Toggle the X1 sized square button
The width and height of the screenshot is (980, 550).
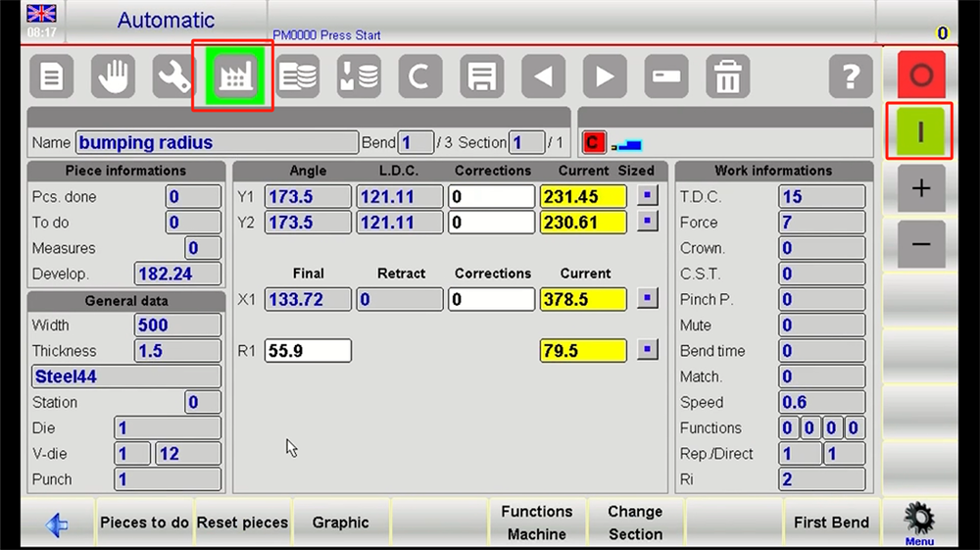(x=647, y=298)
